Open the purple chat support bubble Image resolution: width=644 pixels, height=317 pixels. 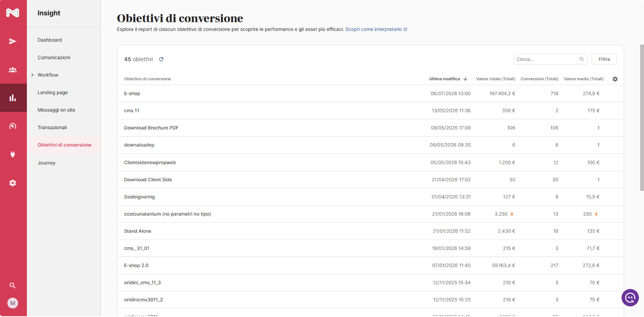click(x=630, y=298)
